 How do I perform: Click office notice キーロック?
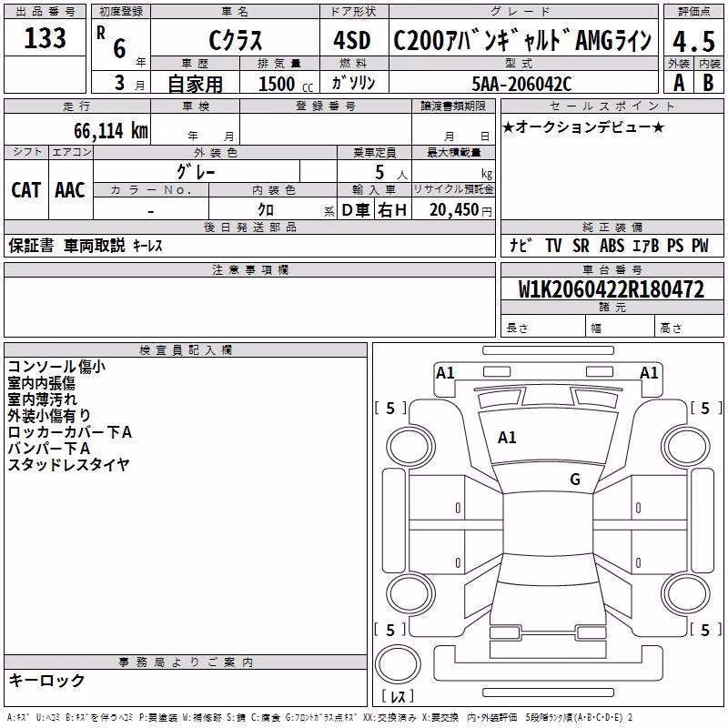46,680
